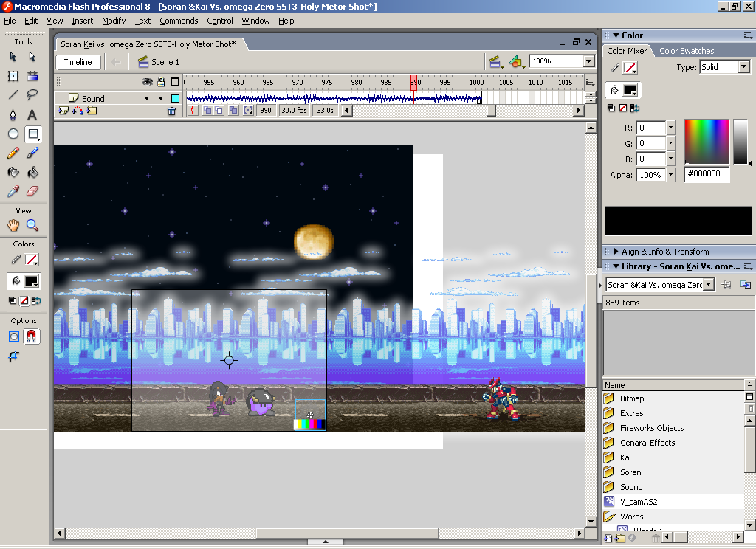Select the Selection arrow tool
Viewport: 756px width, 549px height.
coord(13,57)
